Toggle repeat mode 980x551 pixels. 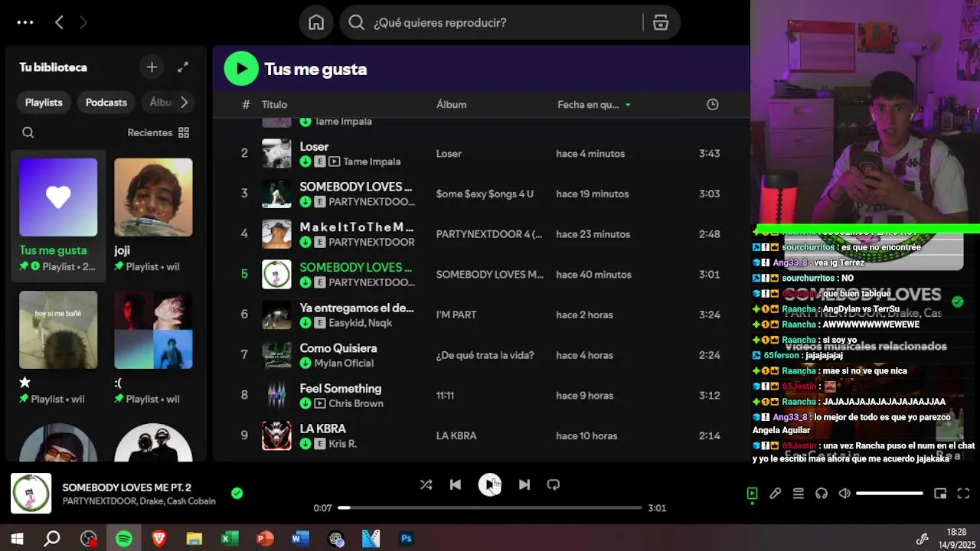[554, 484]
